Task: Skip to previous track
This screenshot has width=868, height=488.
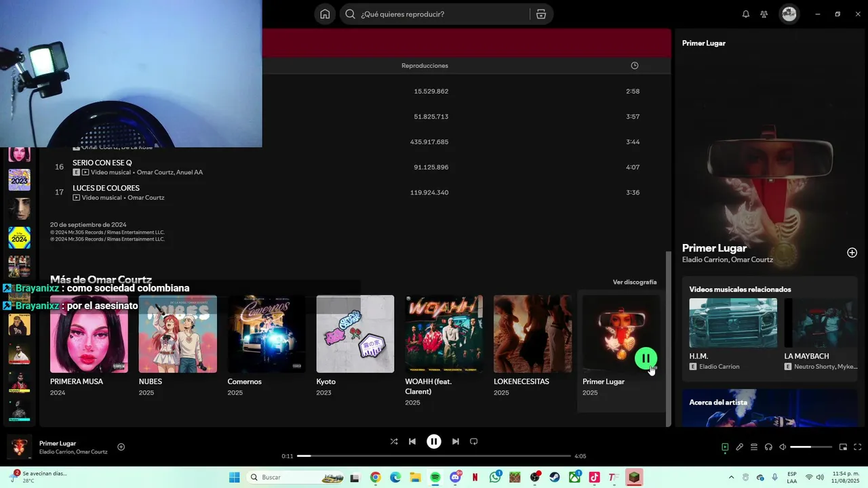Action: coord(412,441)
